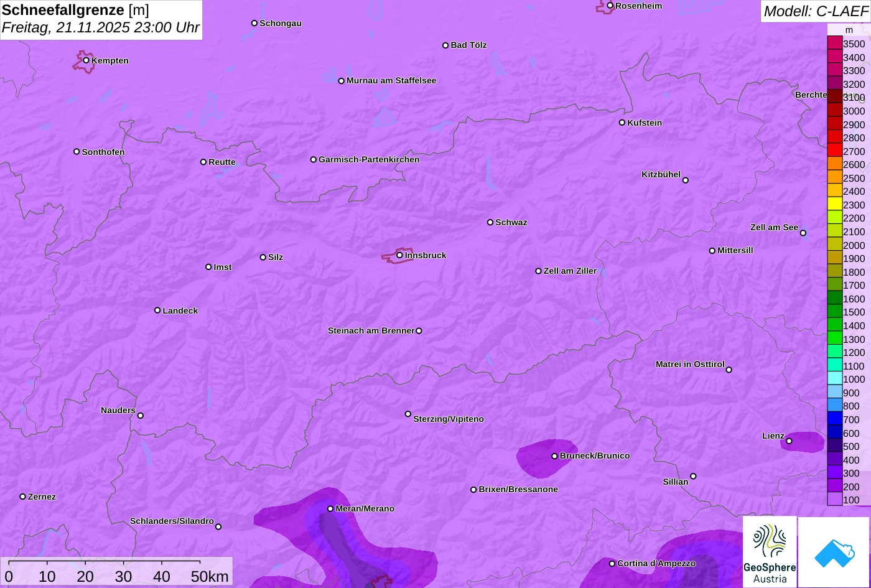This screenshot has width=871, height=588.
Task: Click the Bruneck/Brunico marker dot
Action: (x=554, y=456)
